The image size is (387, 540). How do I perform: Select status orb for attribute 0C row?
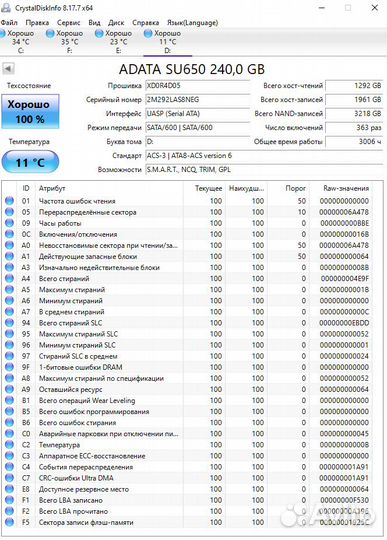point(9,234)
